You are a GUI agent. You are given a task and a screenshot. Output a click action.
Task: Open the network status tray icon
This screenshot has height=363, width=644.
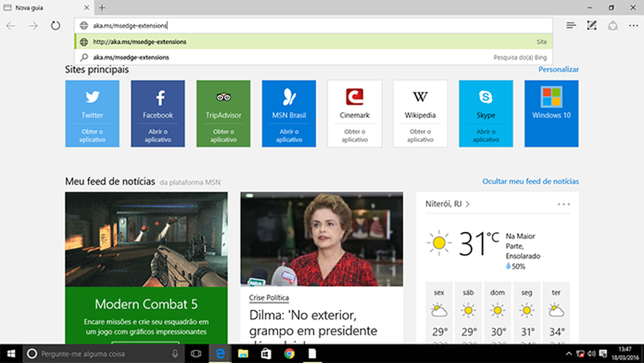(x=581, y=354)
